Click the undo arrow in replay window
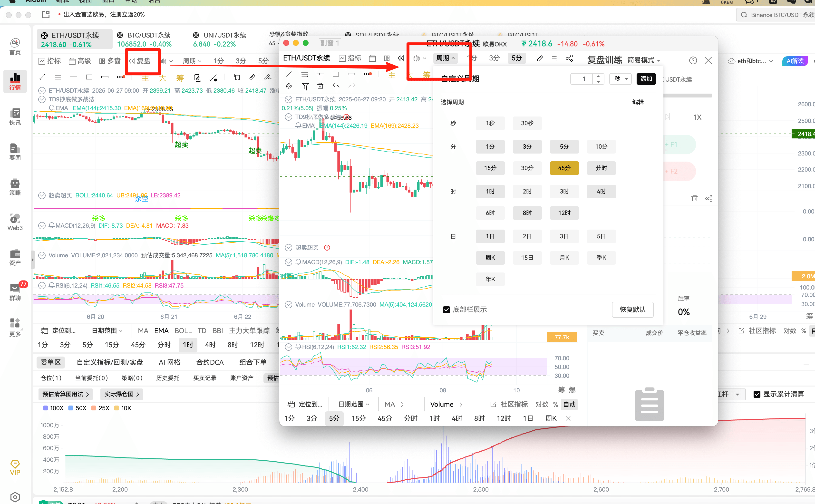 336,86
